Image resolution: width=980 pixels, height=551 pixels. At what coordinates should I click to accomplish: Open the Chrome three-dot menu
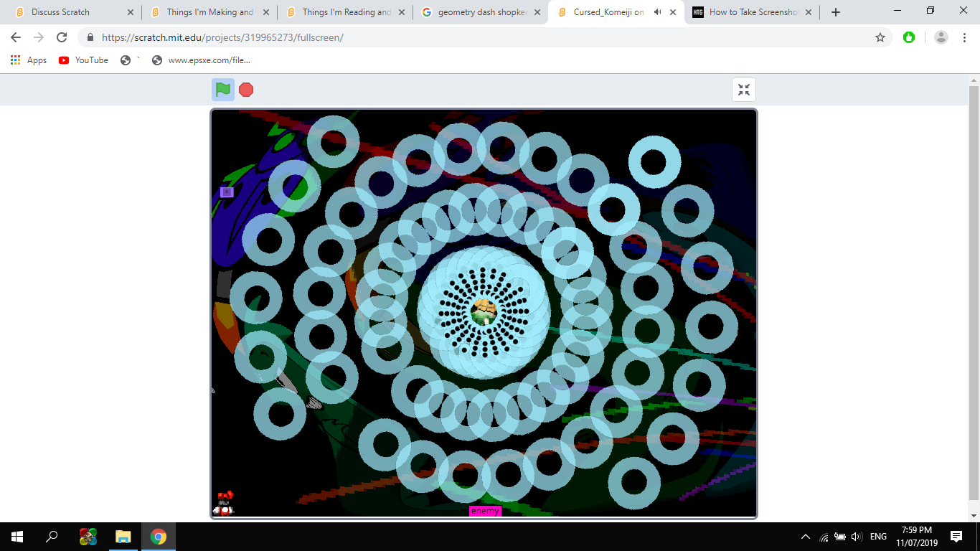click(x=965, y=37)
